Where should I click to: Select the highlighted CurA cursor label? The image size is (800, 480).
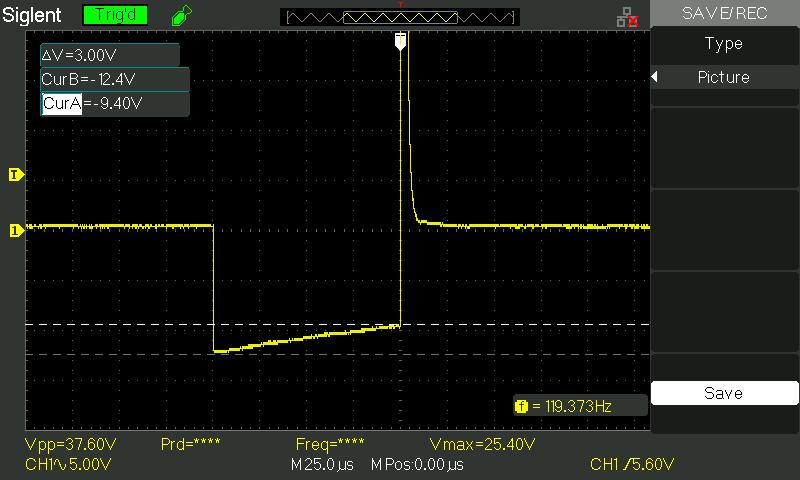point(61,104)
